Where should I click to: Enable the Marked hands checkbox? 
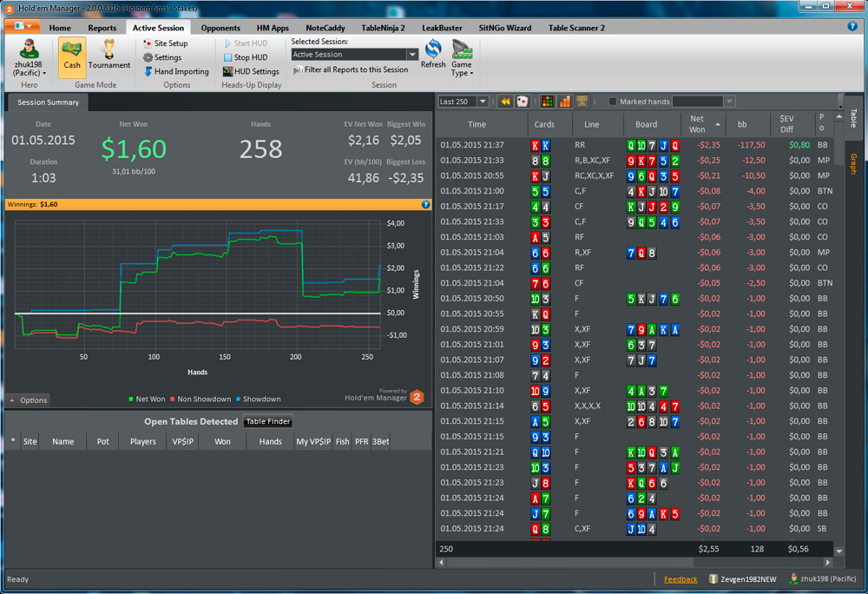pyautogui.click(x=612, y=102)
